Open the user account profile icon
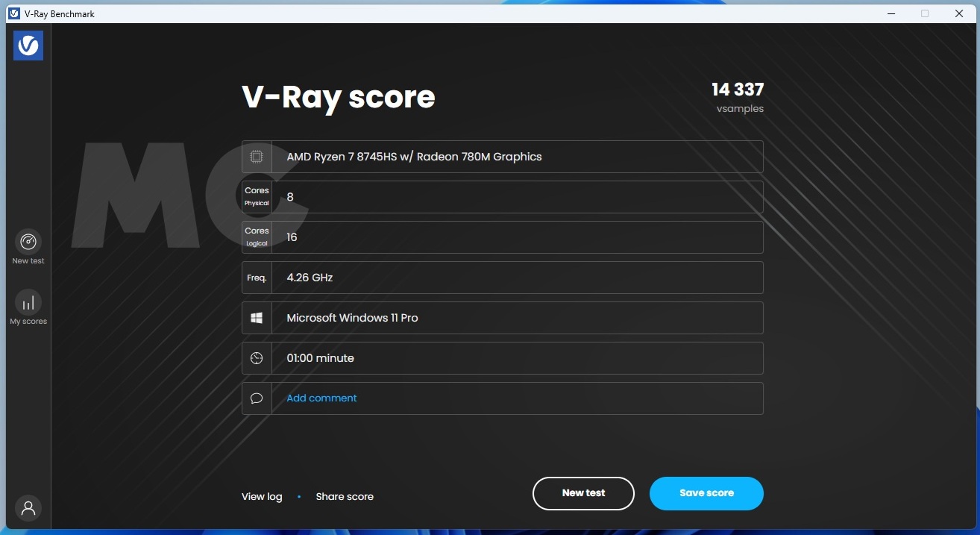This screenshot has height=535, width=980. [x=28, y=508]
